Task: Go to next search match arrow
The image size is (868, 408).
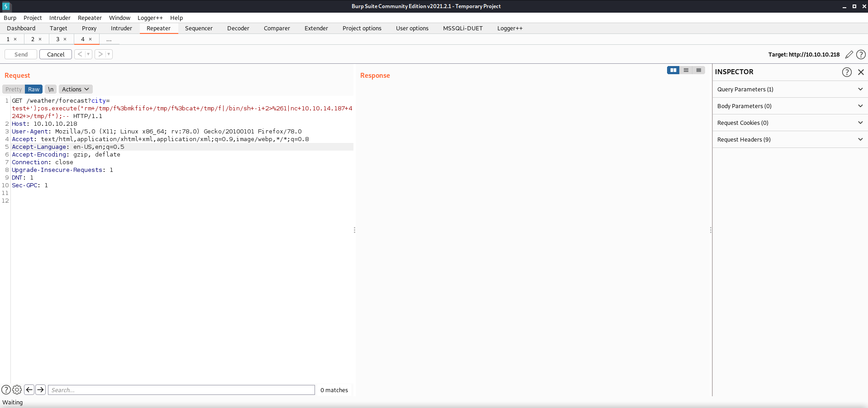Action: pos(41,389)
